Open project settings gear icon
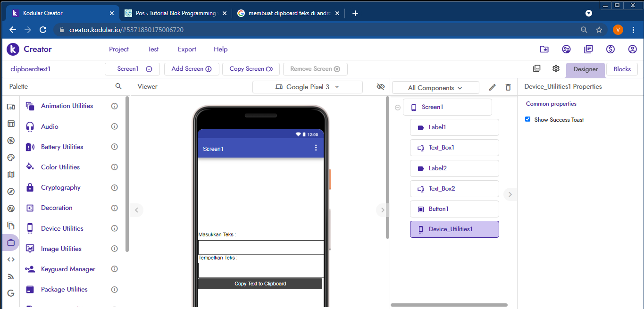Image resolution: width=644 pixels, height=309 pixels. 556,69
